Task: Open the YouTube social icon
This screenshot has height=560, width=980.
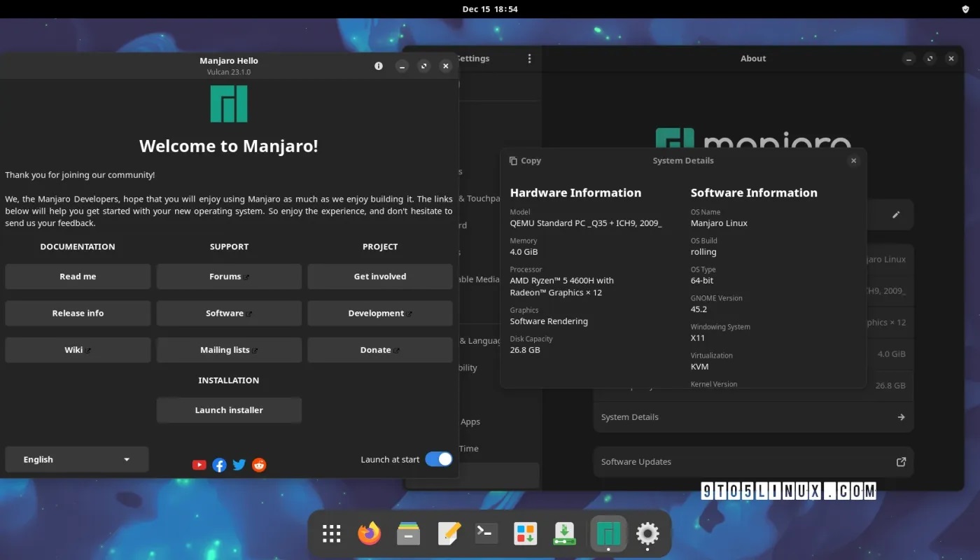Action: (x=199, y=465)
